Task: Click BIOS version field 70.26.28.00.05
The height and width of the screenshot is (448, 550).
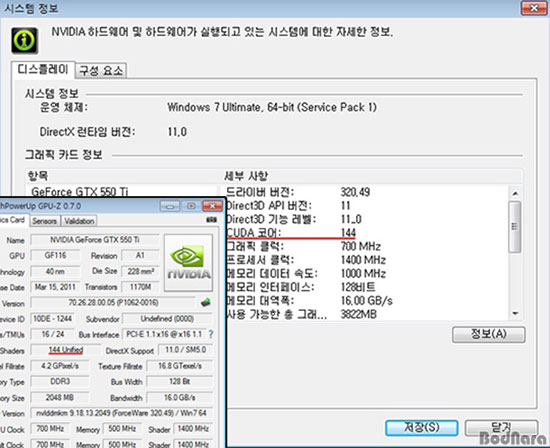Action: (x=113, y=302)
